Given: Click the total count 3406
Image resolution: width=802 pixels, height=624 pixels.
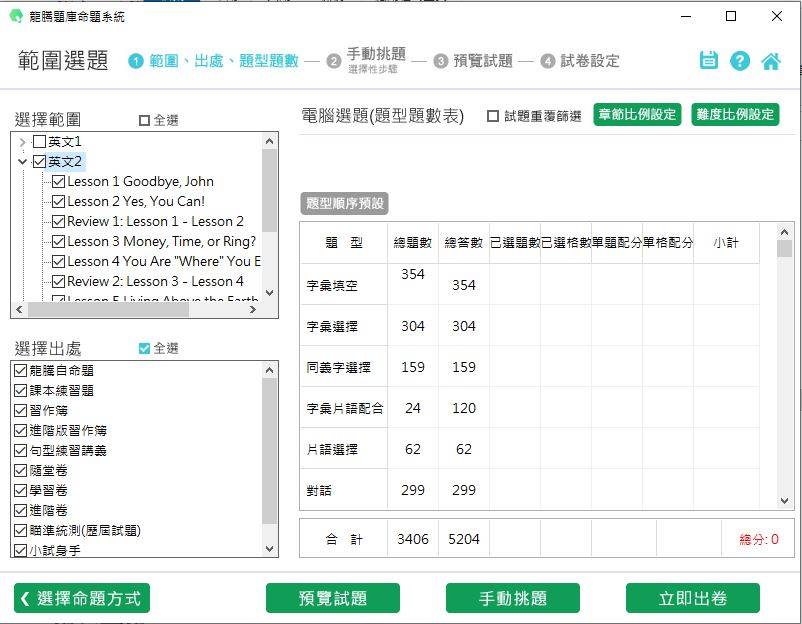Looking at the screenshot, I should (x=413, y=539).
